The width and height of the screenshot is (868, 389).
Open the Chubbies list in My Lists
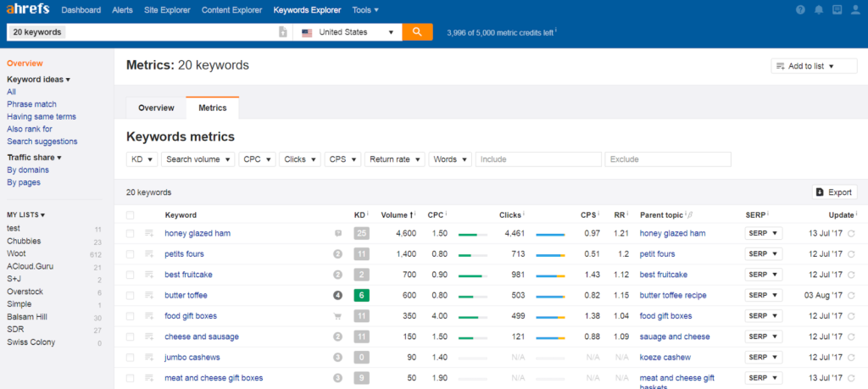24,242
